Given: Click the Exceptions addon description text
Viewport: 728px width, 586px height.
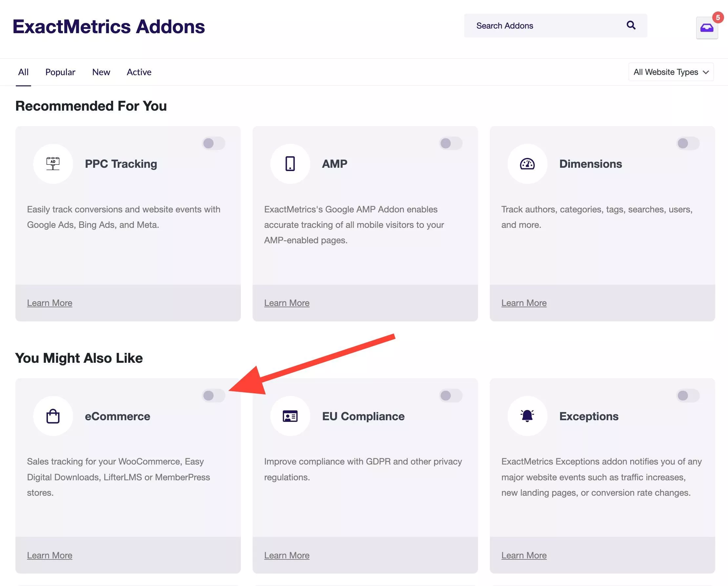Looking at the screenshot, I should pyautogui.click(x=601, y=477).
